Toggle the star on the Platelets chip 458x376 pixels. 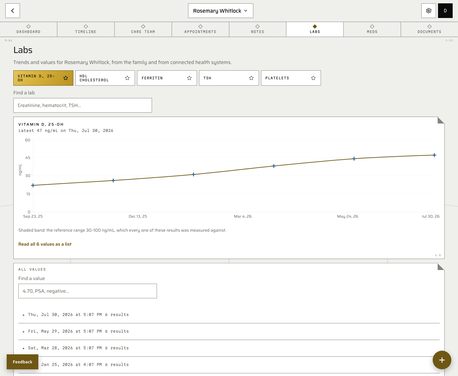(313, 78)
